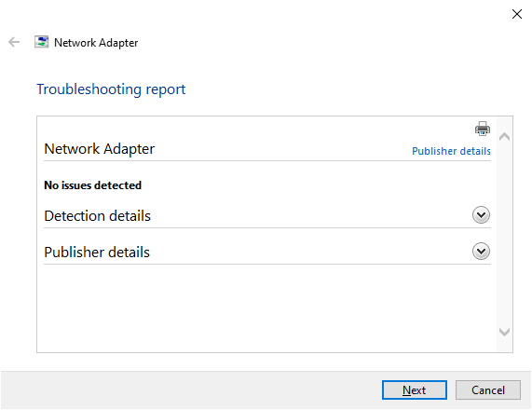Click the No issues detected text
The width and height of the screenshot is (532, 410).
[92, 185]
